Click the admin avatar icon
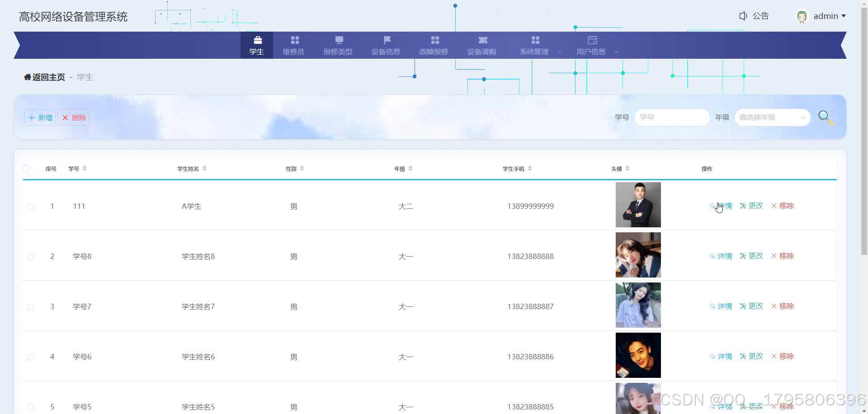The image size is (868, 414). pyautogui.click(x=802, y=16)
